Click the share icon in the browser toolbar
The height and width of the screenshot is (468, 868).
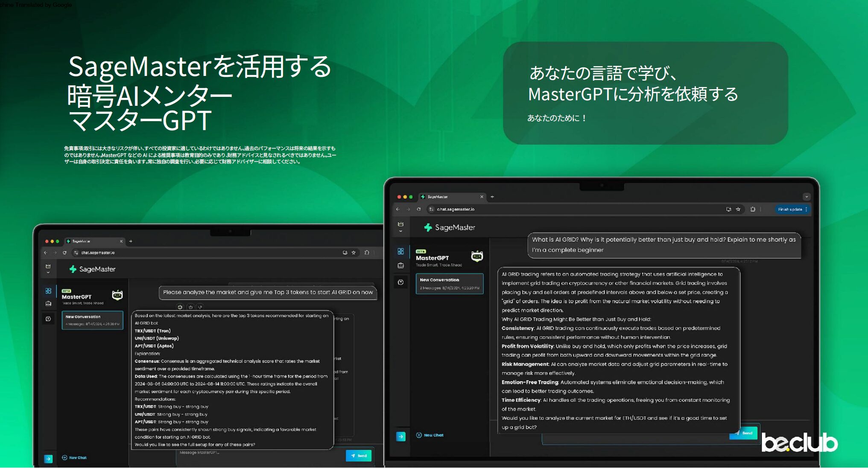[728, 209]
